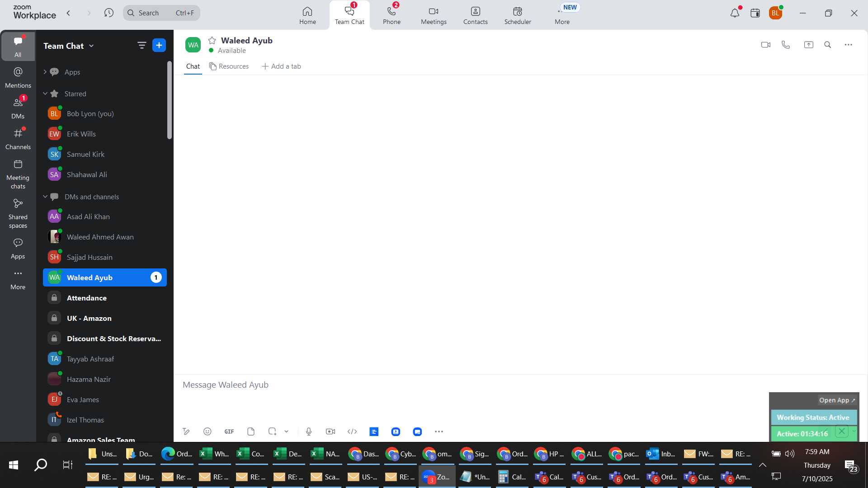Click the screenshot capture icon
This screenshot has height=488, width=868.
(272, 432)
